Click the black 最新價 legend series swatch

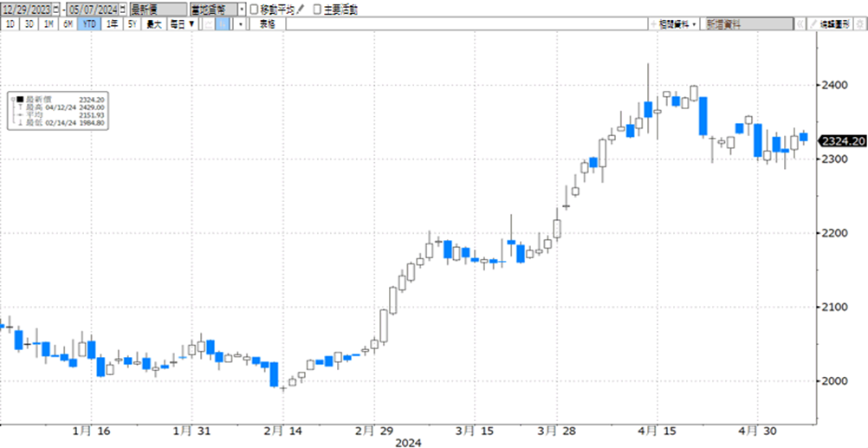[20, 99]
